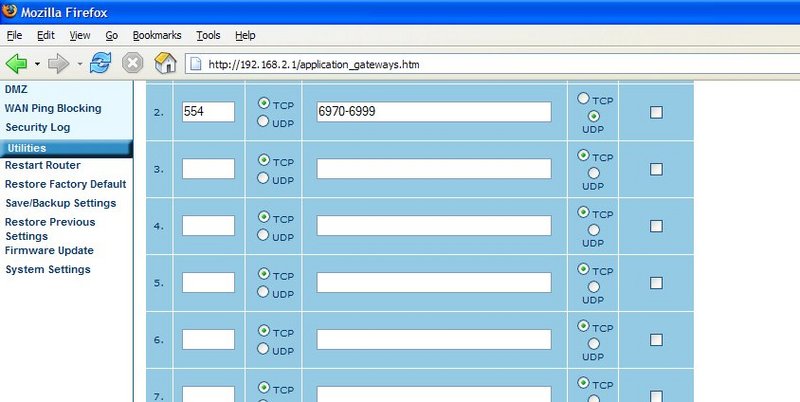Click the Stop loading icon
Viewport: 800px width, 402px height.
click(132, 64)
